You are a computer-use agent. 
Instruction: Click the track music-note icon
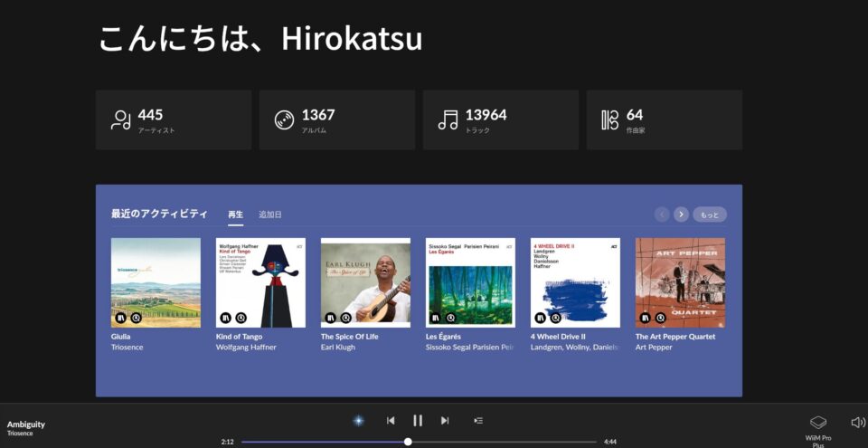448,119
